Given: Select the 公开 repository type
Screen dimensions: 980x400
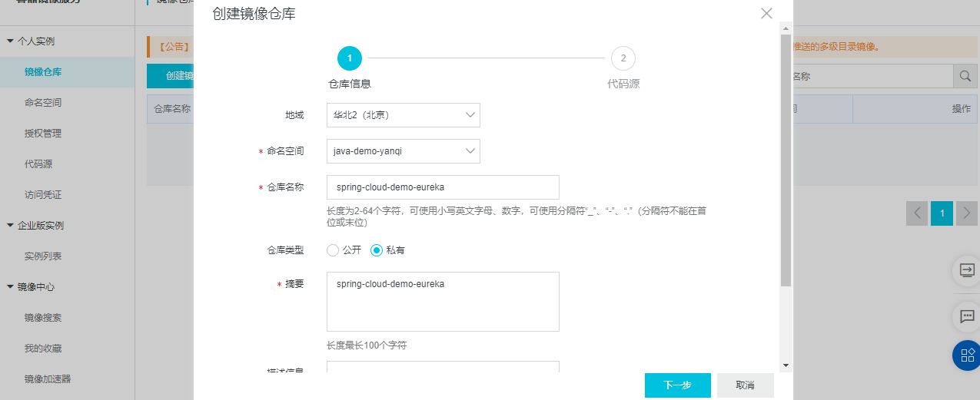Looking at the screenshot, I should [333, 250].
